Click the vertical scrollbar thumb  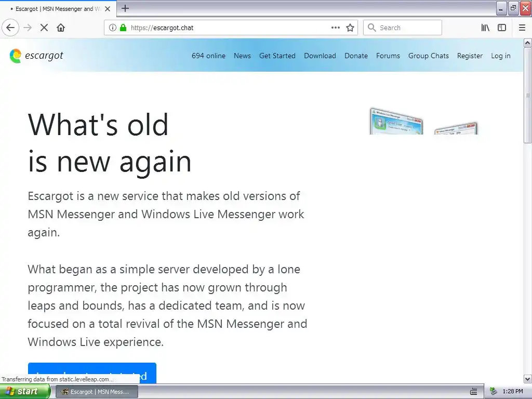527,96
